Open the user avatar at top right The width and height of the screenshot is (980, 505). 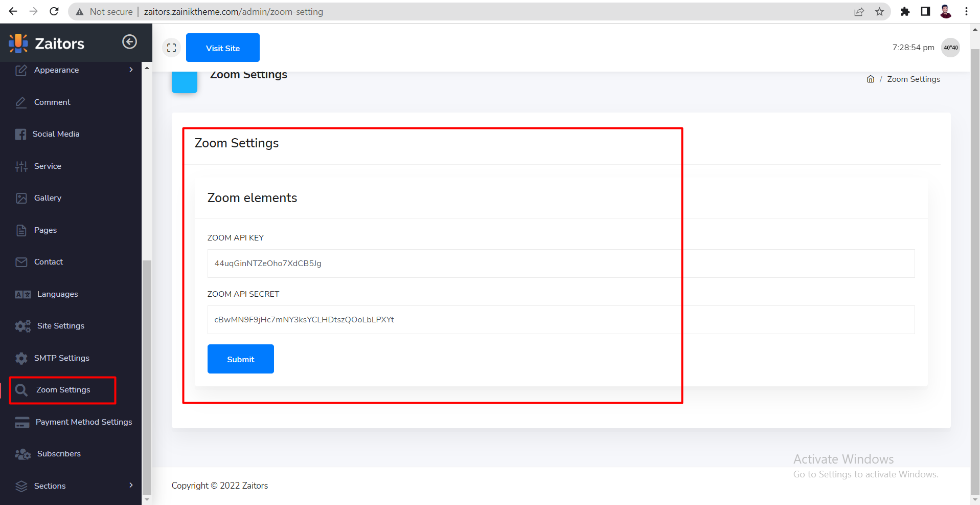pos(950,48)
